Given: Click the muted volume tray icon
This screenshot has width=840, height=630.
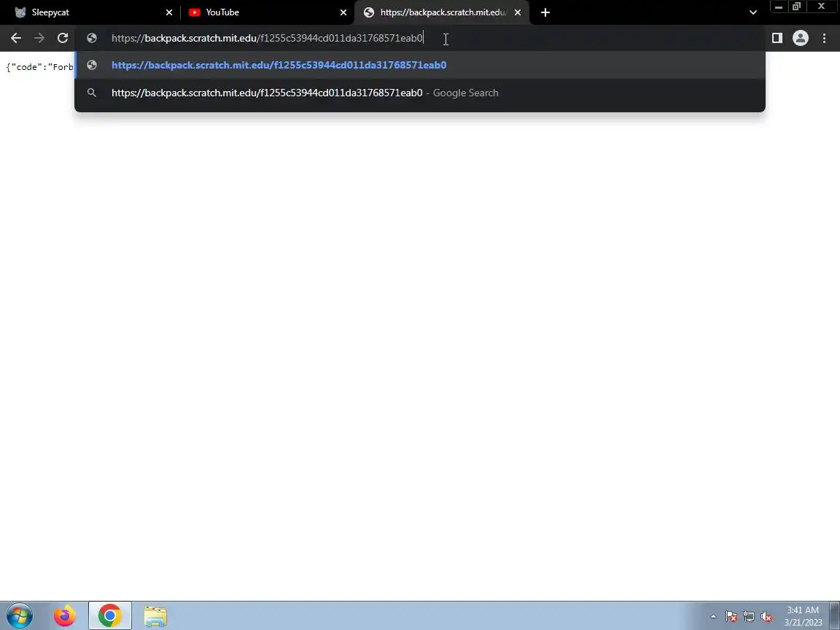Looking at the screenshot, I should tap(766, 617).
